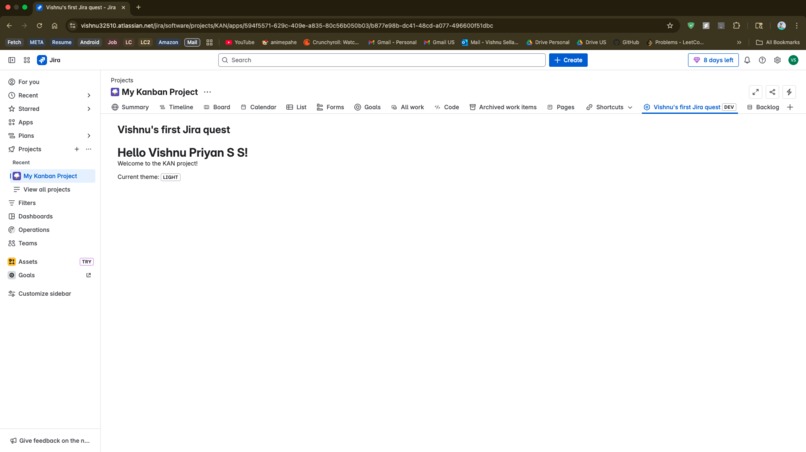Open the Summary tab

(x=130, y=107)
